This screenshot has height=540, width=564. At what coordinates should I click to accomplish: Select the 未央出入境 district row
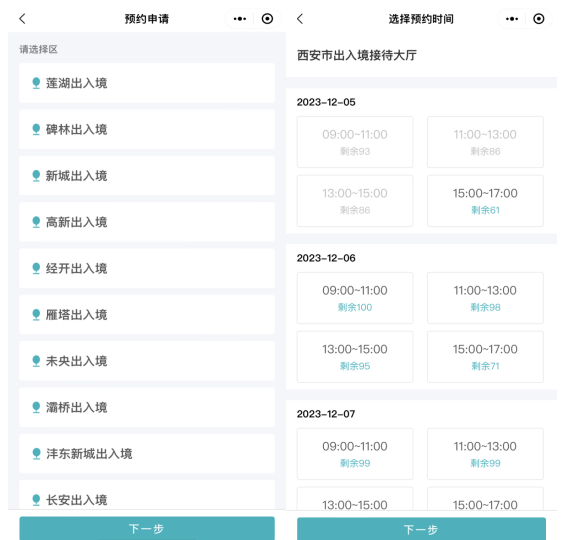pyautogui.click(x=147, y=361)
